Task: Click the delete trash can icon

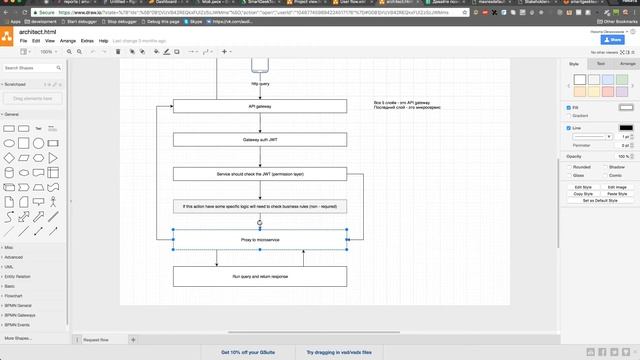Action: tap(118, 52)
